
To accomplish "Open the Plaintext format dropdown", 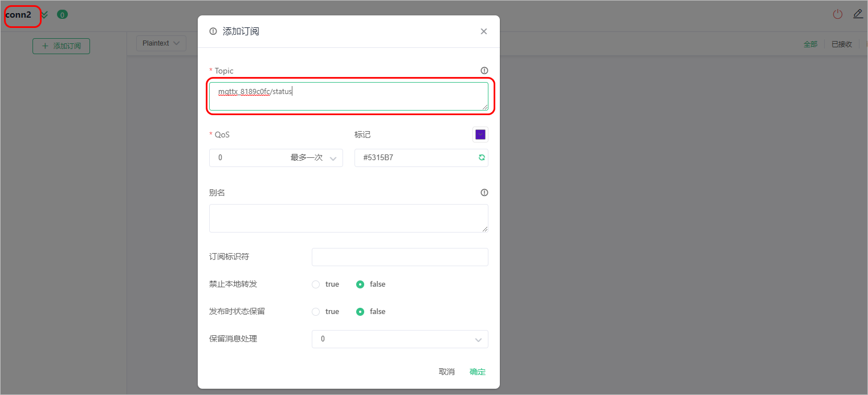I will point(161,43).
